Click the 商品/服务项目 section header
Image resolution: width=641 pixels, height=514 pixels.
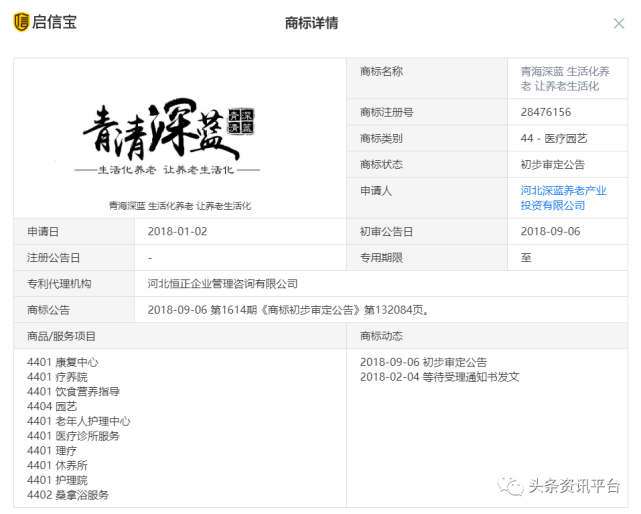pos(62,336)
